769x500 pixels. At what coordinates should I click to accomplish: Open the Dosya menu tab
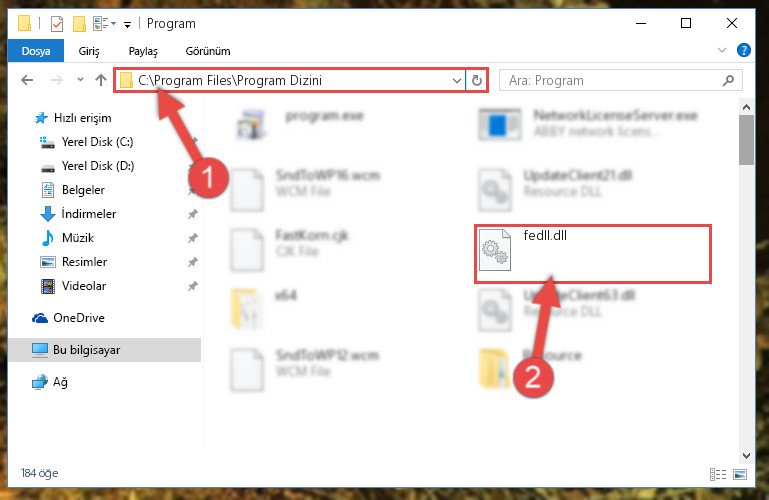tap(36, 51)
